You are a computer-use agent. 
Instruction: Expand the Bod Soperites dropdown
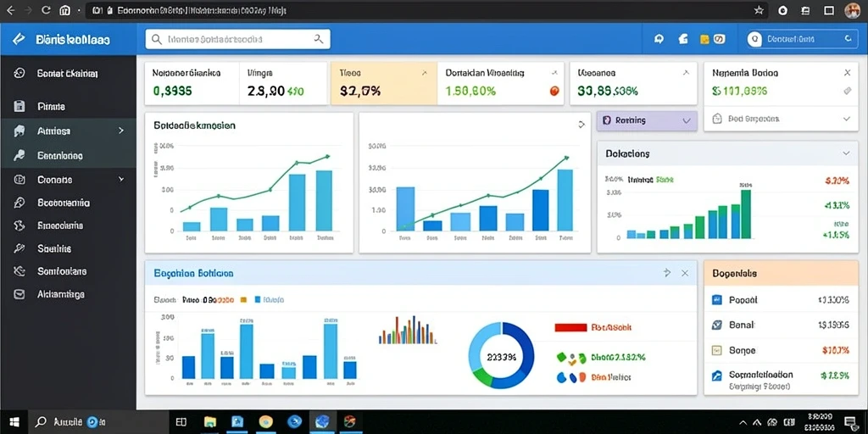click(x=781, y=119)
